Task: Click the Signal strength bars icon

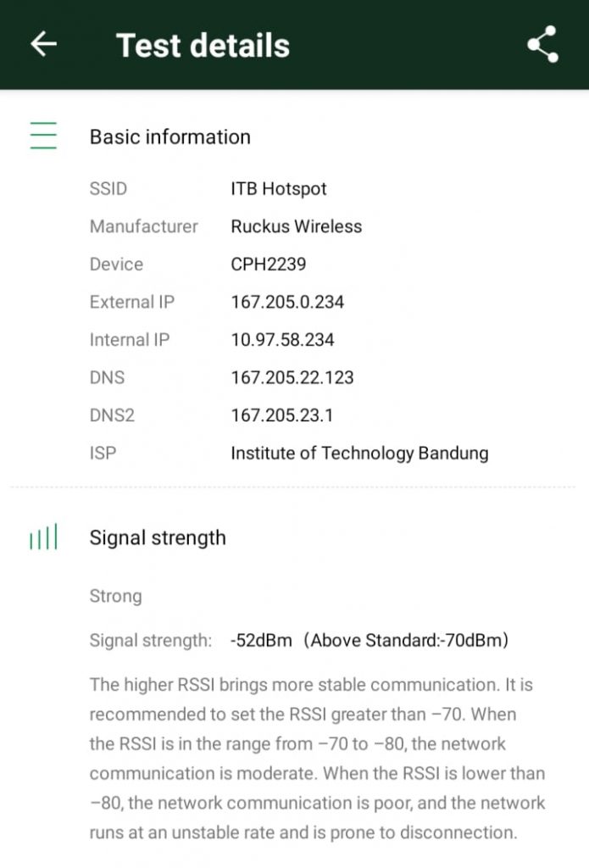Action: 43,537
